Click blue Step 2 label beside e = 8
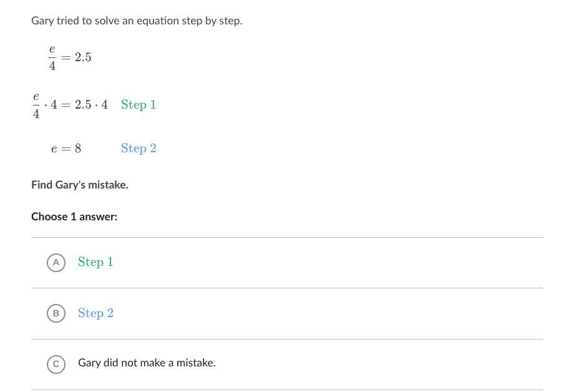The image size is (578, 392). 139,149
